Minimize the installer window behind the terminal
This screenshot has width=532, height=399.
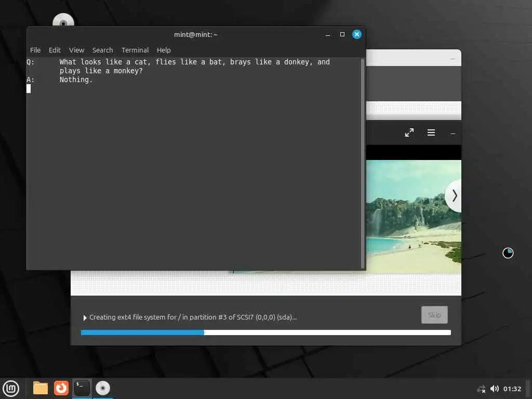[452, 59]
